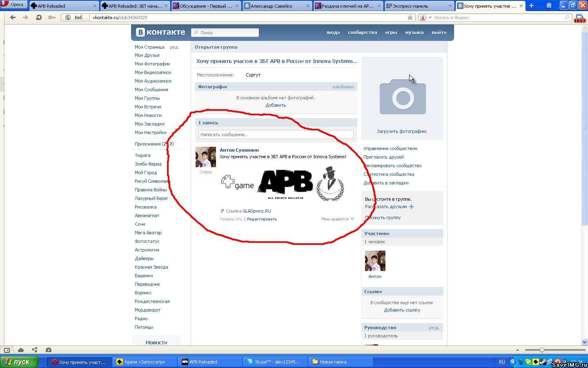Image resolution: width=588 pixels, height=368 pixels.
Task: Open Мои Группы in sidebar
Action: [147, 98]
